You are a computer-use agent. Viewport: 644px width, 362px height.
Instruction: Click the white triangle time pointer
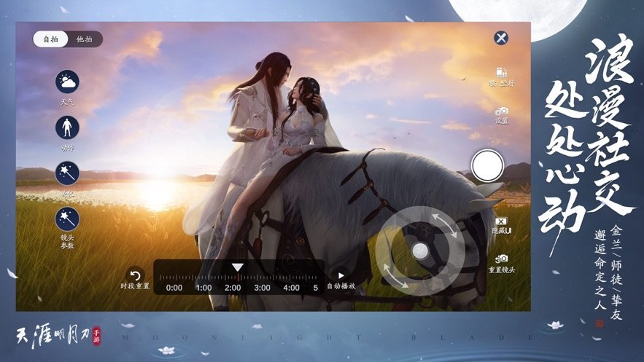237,267
